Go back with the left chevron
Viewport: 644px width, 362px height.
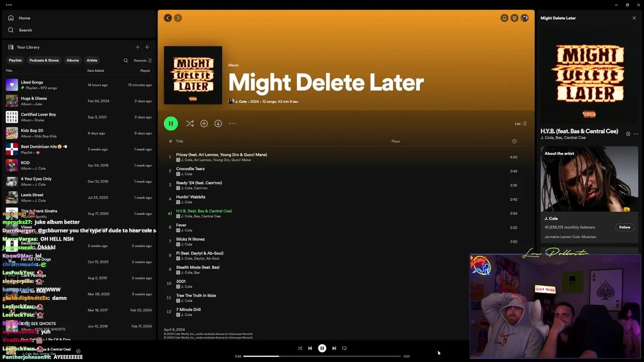(x=168, y=18)
